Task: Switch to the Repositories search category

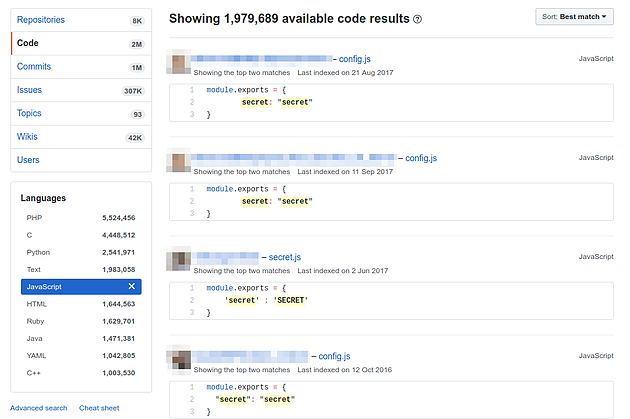Action: point(81,20)
